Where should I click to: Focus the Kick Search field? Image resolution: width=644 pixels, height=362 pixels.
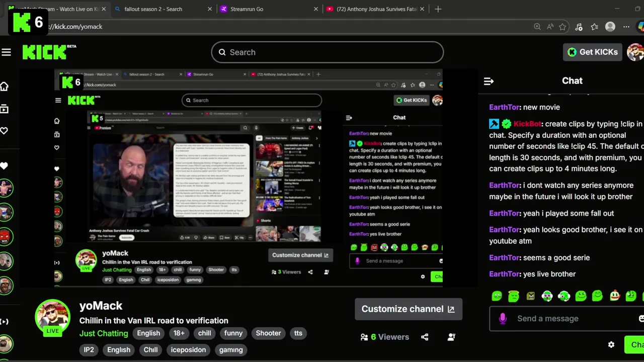(328, 52)
